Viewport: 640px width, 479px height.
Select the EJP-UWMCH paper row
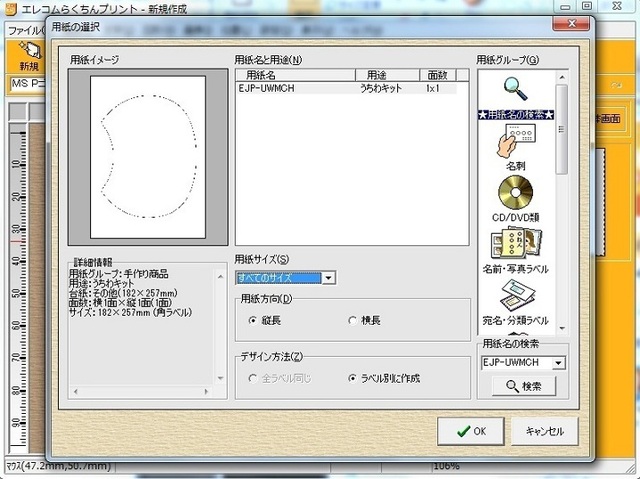point(346,88)
